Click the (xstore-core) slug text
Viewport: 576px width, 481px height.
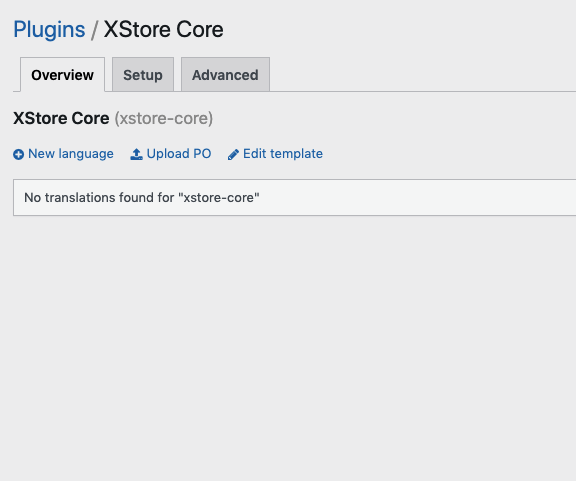(164, 119)
